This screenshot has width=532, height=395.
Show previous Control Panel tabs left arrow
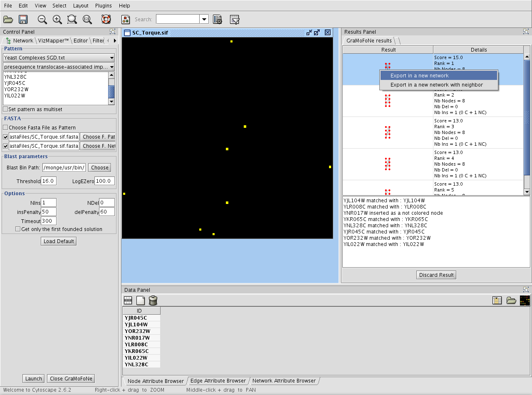point(108,40)
